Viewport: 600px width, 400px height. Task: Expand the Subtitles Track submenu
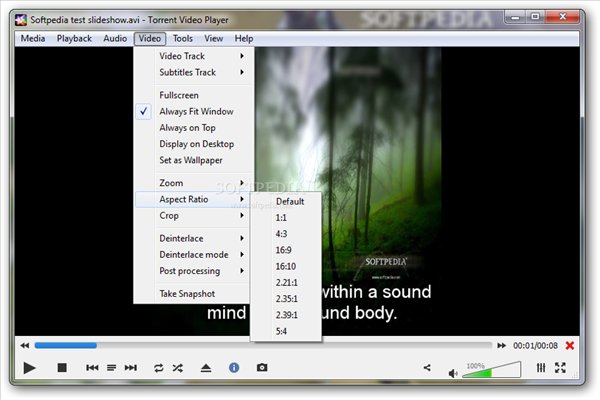(193, 72)
